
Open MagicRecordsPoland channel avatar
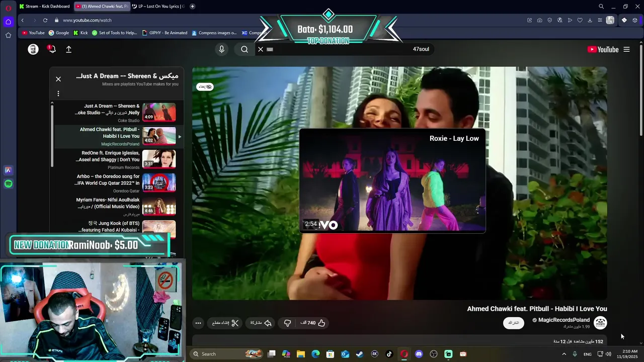(x=600, y=323)
